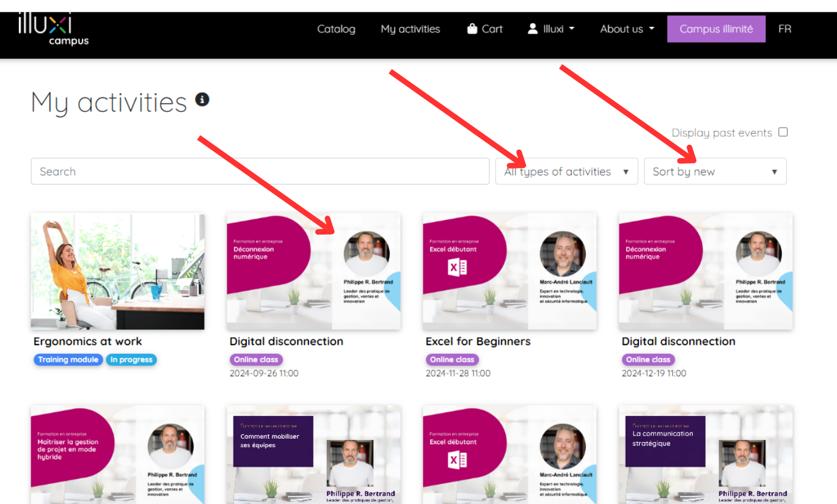Open the Ergonomics at work thumbnail
This screenshot has height=504, width=837.
pos(118,271)
